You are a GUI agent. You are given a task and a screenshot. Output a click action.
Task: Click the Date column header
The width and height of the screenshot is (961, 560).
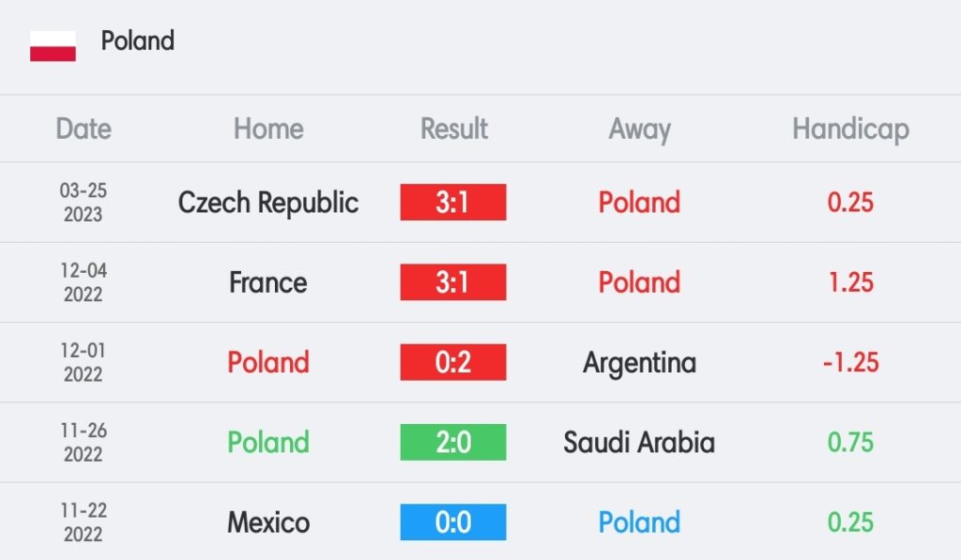click(x=84, y=129)
